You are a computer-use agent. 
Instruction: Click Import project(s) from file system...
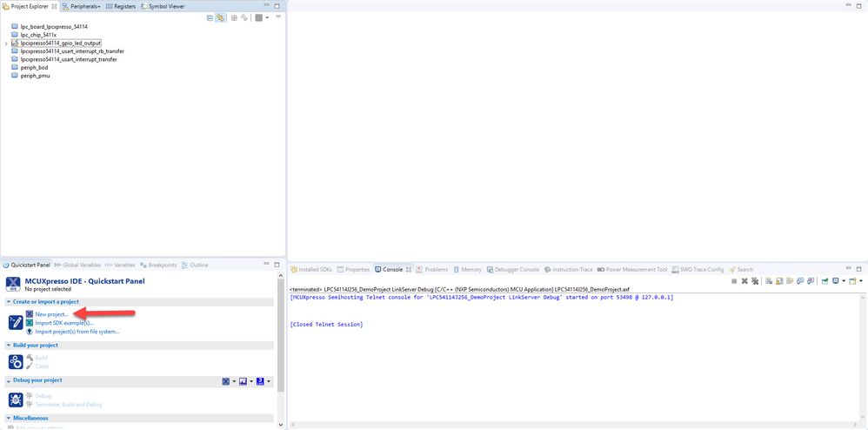pyautogui.click(x=77, y=332)
